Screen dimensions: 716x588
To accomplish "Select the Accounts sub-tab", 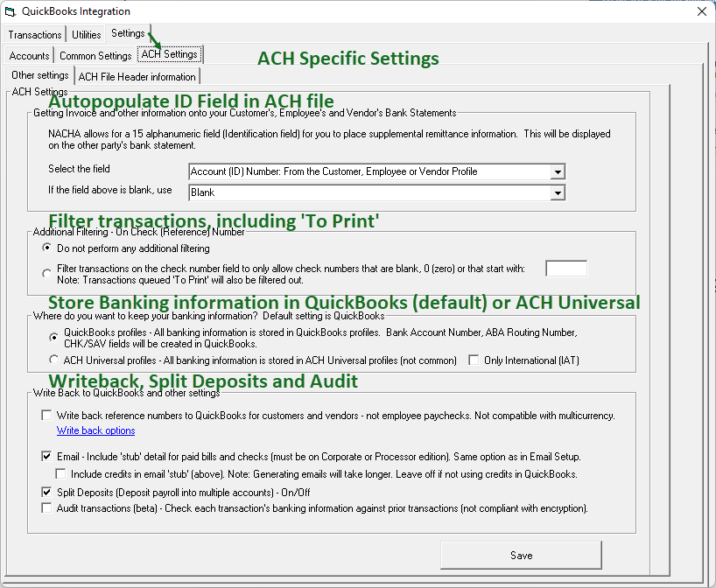I will click(30, 55).
